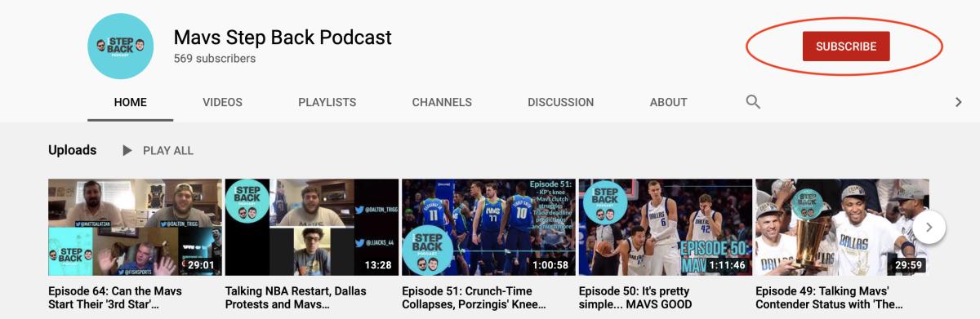Viewport: 980px width, 319px height.
Task: Open Episode 50 video thumbnail
Action: coord(666,228)
